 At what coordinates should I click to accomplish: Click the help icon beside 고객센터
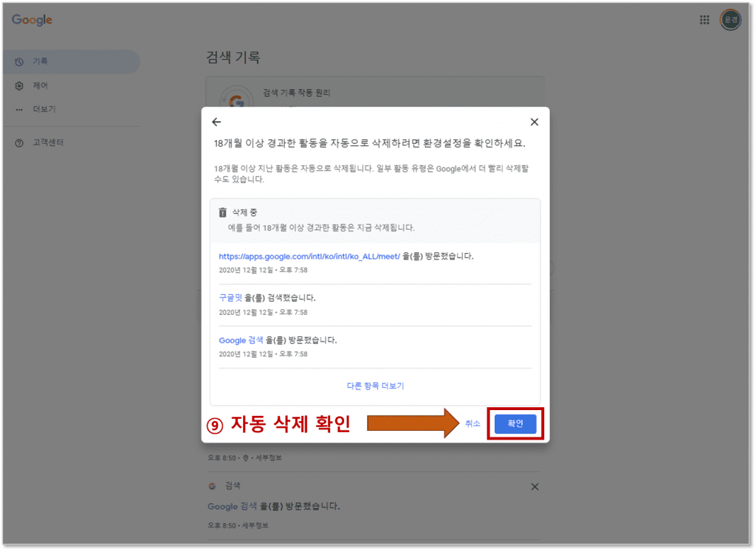click(x=19, y=143)
